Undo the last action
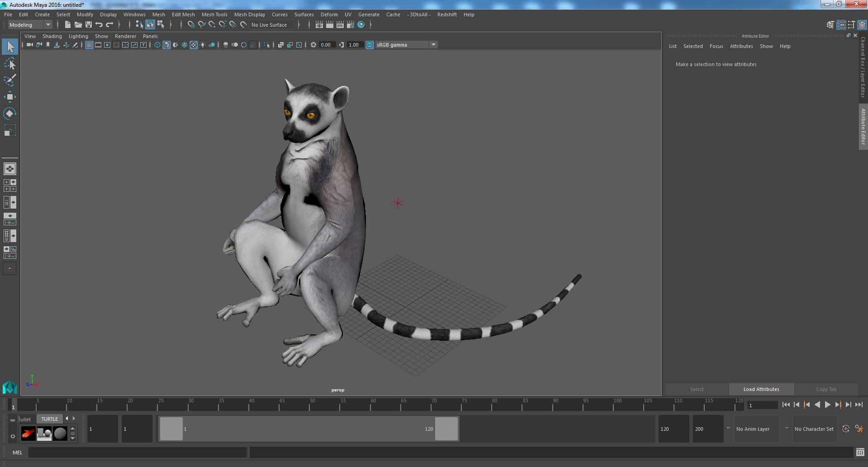 coord(99,25)
